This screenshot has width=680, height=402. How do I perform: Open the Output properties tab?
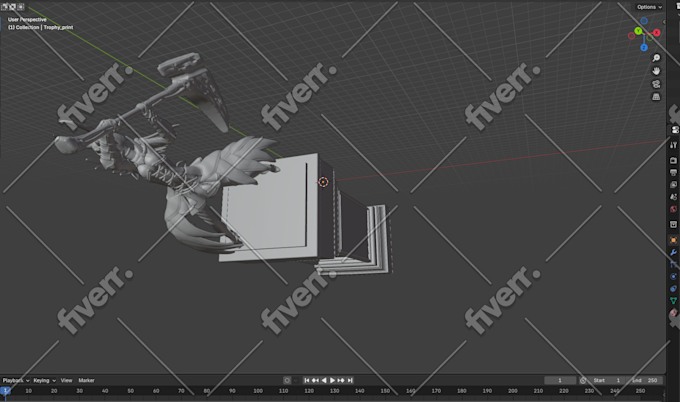click(673, 173)
